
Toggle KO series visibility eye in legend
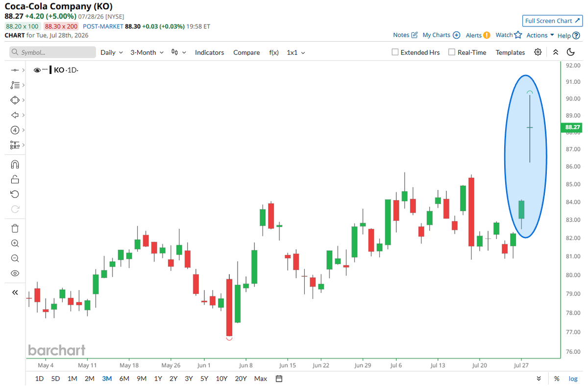[37, 70]
